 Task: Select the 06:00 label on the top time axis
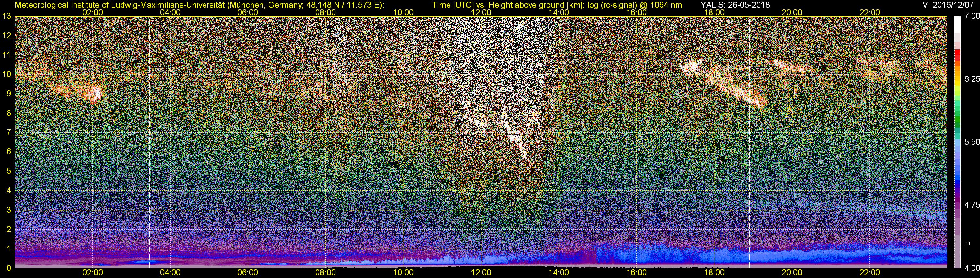(248, 12)
